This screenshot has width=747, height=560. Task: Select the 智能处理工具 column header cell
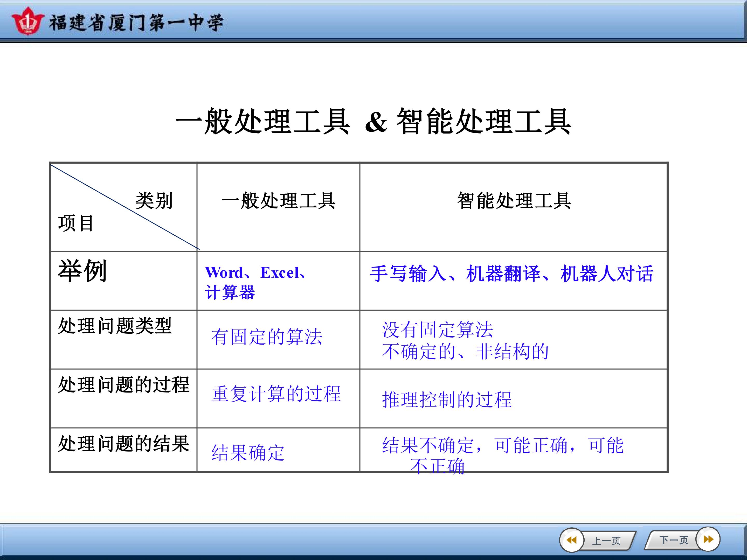[x=513, y=207]
